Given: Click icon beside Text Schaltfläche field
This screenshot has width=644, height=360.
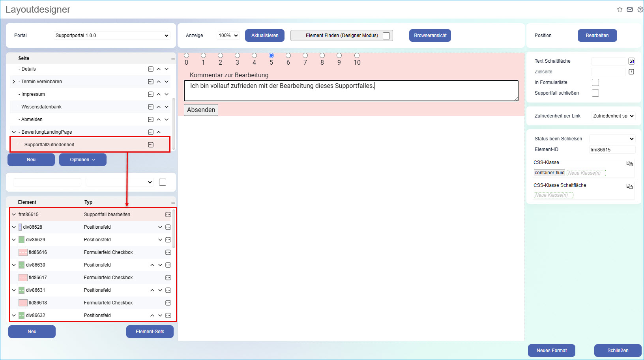Looking at the screenshot, I should [x=631, y=61].
